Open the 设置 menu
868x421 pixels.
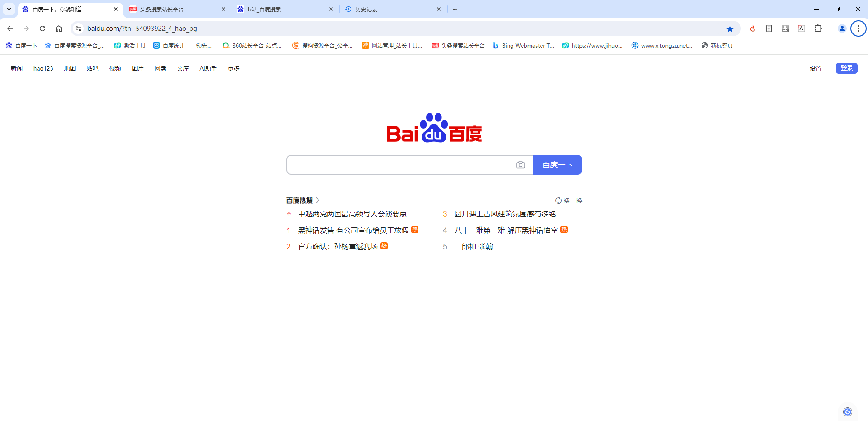point(816,68)
